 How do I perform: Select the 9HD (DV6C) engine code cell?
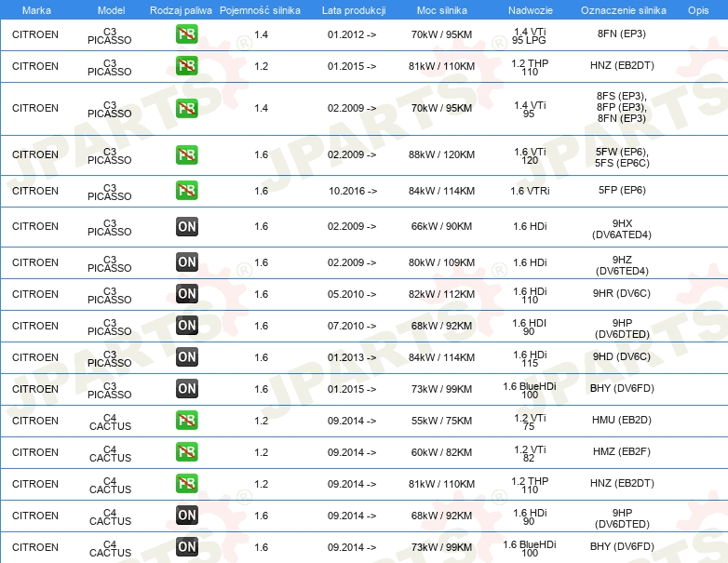click(622, 357)
